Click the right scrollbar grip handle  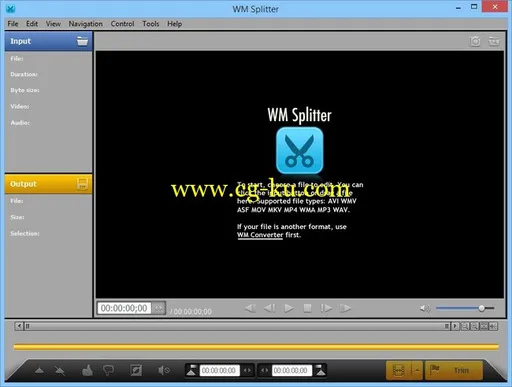[x=447, y=326]
